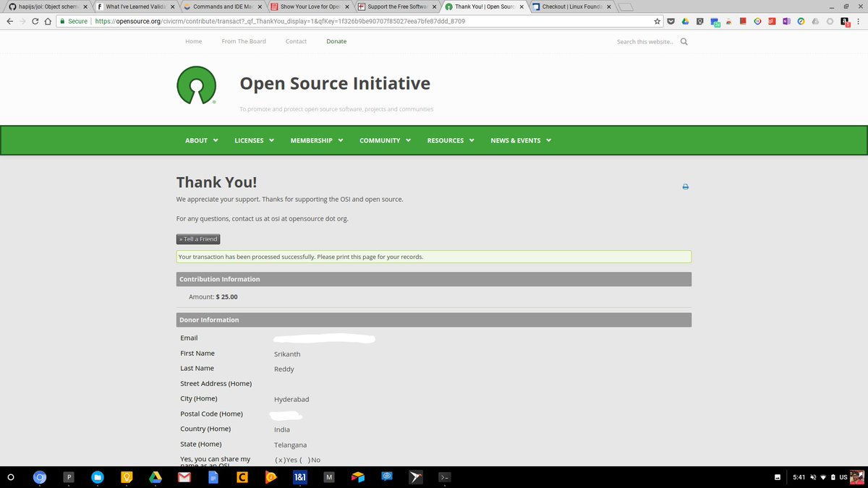Open Google Play Music on the shelf
868x488 pixels.
click(x=271, y=477)
